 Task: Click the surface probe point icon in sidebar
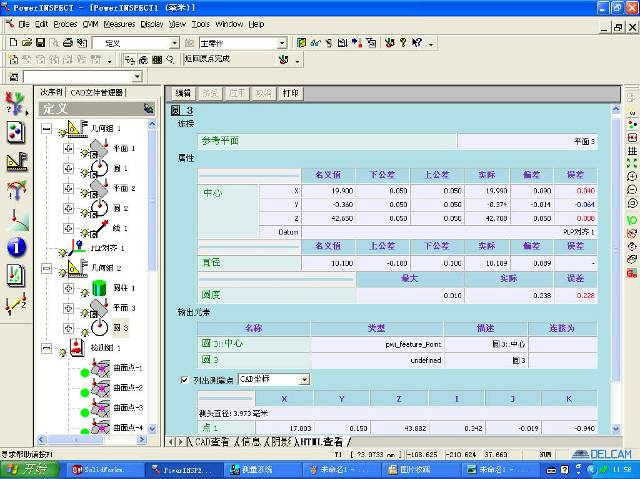click(18, 220)
